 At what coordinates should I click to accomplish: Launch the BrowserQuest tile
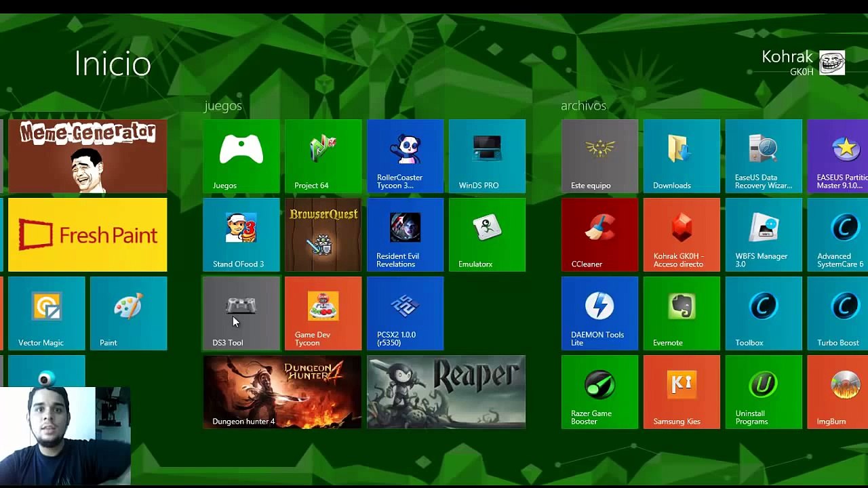[323, 235]
